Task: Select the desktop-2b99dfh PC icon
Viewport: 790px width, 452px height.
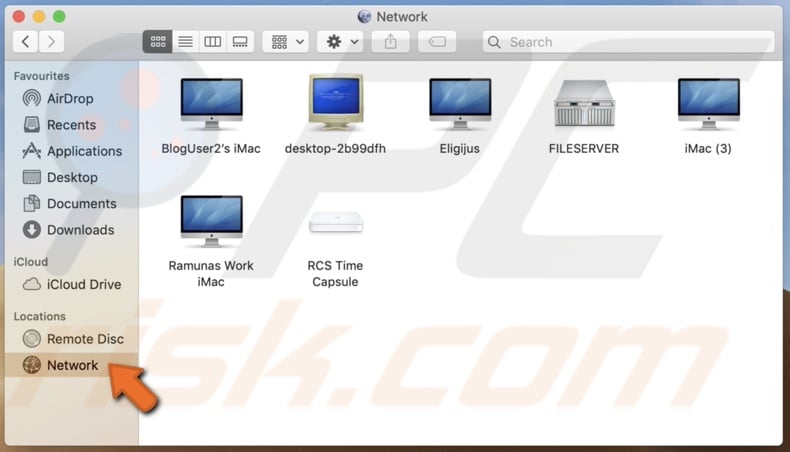Action: click(335, 104)
